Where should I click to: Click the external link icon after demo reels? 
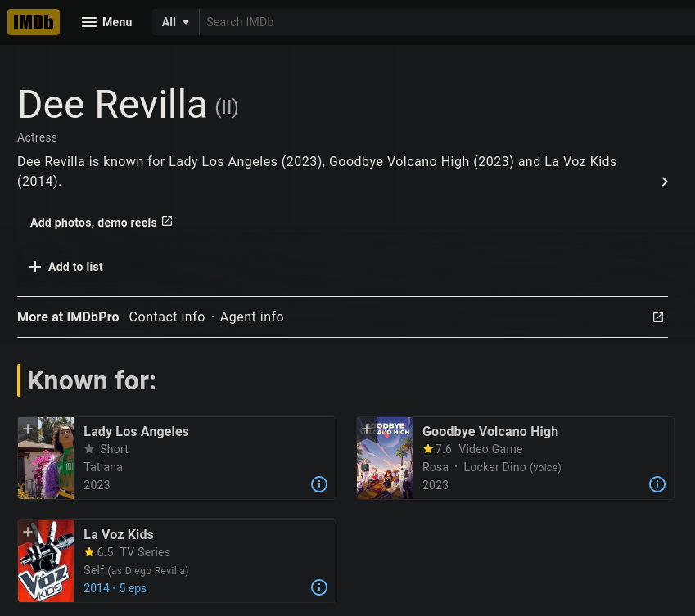tap(167, 221)
